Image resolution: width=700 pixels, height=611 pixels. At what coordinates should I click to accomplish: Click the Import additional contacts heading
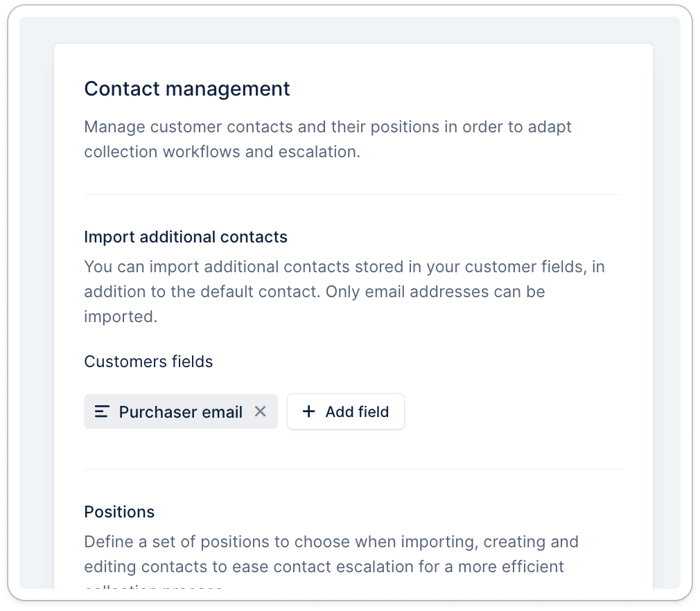tap(185, 237)
